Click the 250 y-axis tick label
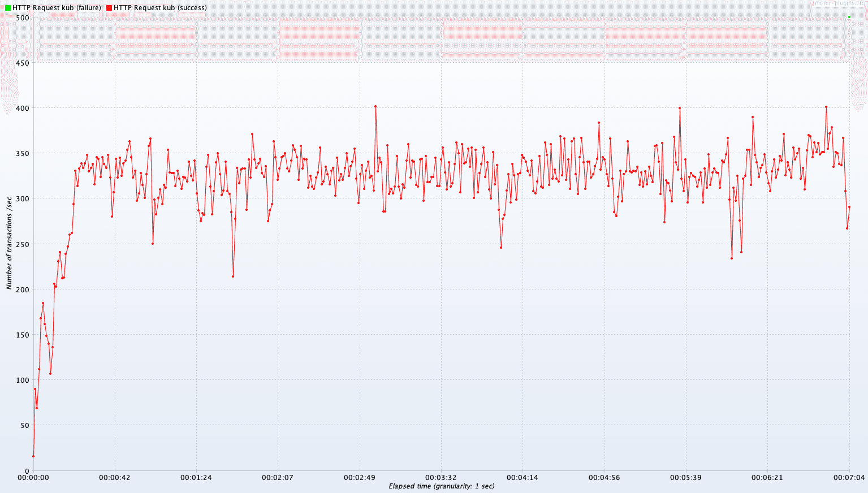The image size is (868, 493). pyautogui.click(x=23, y=244)
